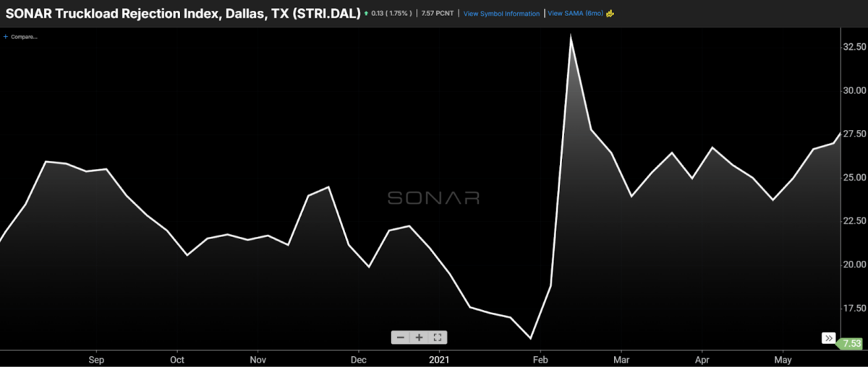
Task: Click the Feb x-axis label
Action: tap(540, 359)
